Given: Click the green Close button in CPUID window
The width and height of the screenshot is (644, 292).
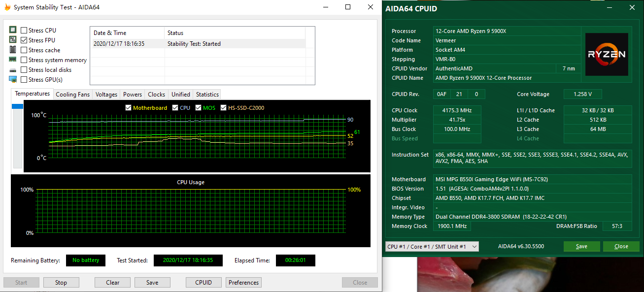Looking at the screenshot, I should 621,246.
